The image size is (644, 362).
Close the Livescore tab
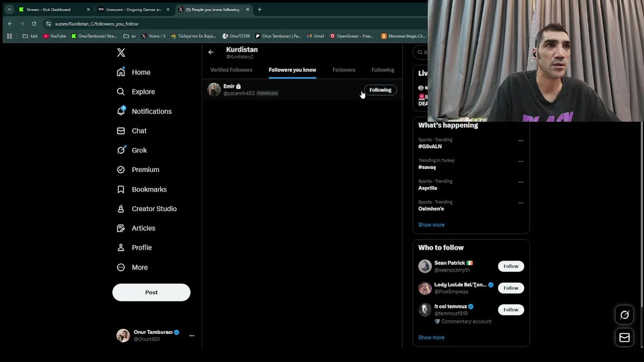tap(168, 10)
